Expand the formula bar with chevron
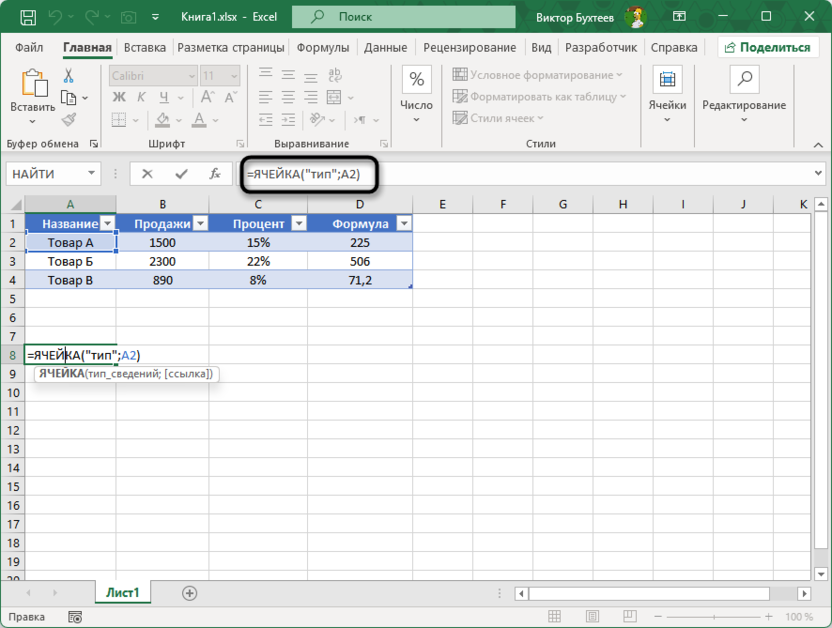Image resolution: width=832 pixels, height=628 pixels. [819, 174]
